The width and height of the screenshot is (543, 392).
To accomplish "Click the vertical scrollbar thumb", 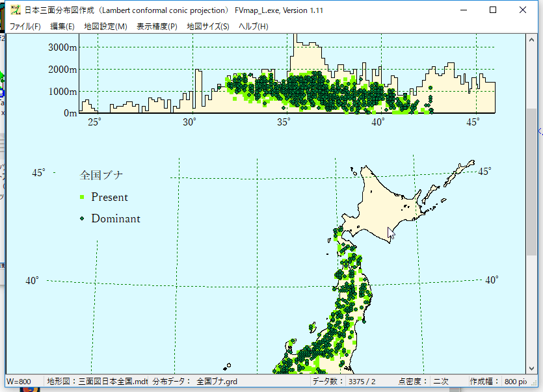I will tap(531, 182).
